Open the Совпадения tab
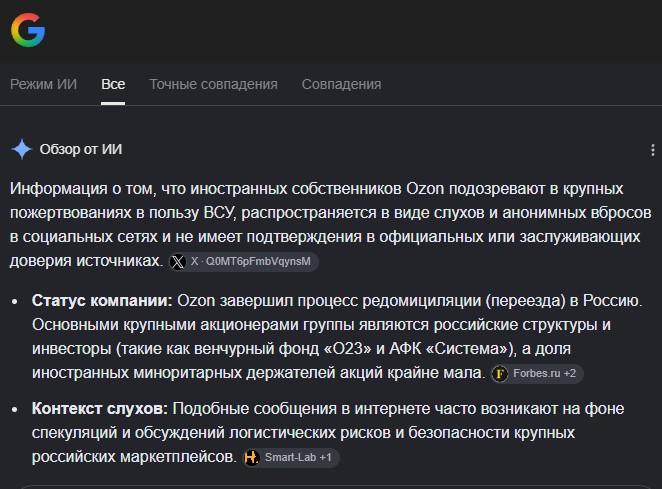The height and width of the screenshot is (489, 662). click(341, 84)
